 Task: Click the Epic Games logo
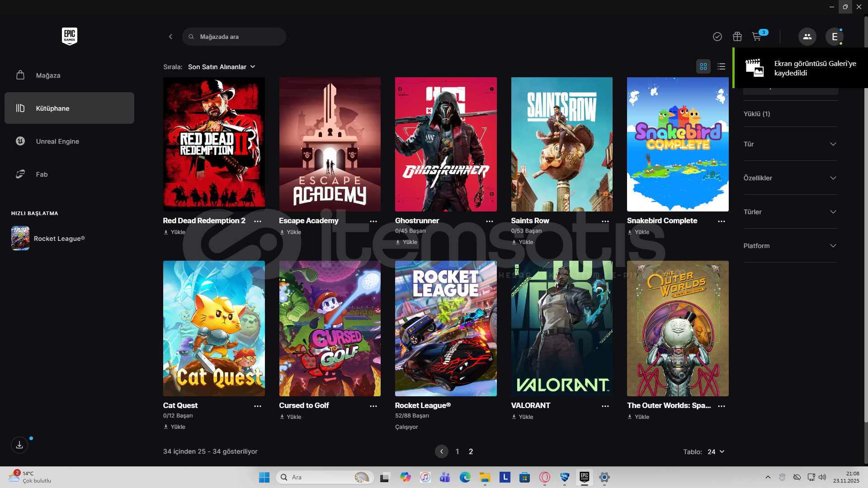click(70, 36)
